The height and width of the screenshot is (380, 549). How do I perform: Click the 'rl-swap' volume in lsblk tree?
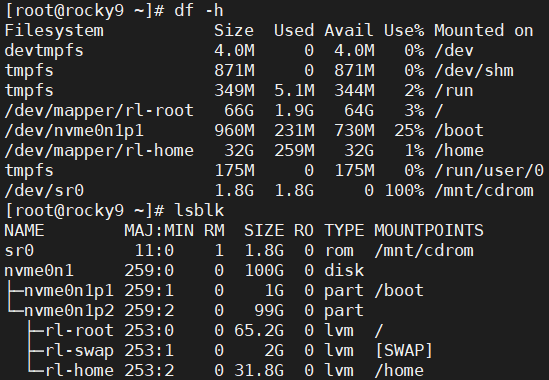pyautogui.click(x=79, y=351)
